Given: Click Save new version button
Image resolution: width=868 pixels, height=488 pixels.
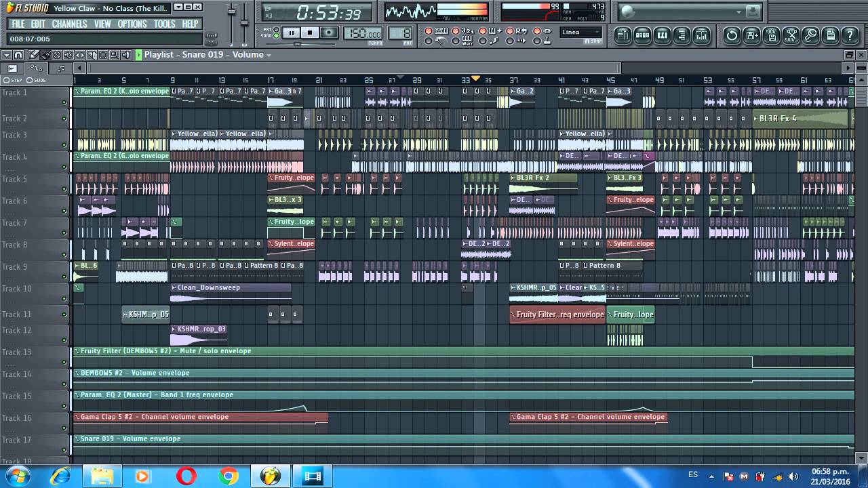Looking at the screenshot, I should click(x=751, y=35).
